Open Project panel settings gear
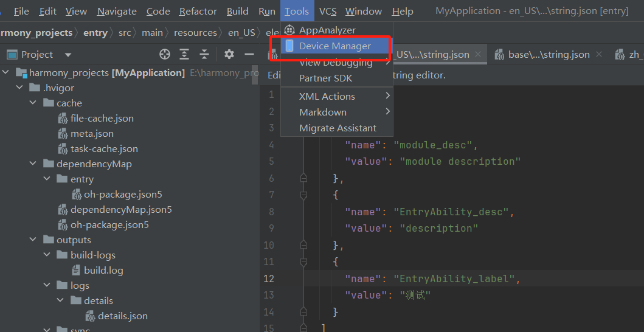The height and width of the screenshot is (332, 644). [229, 54]
